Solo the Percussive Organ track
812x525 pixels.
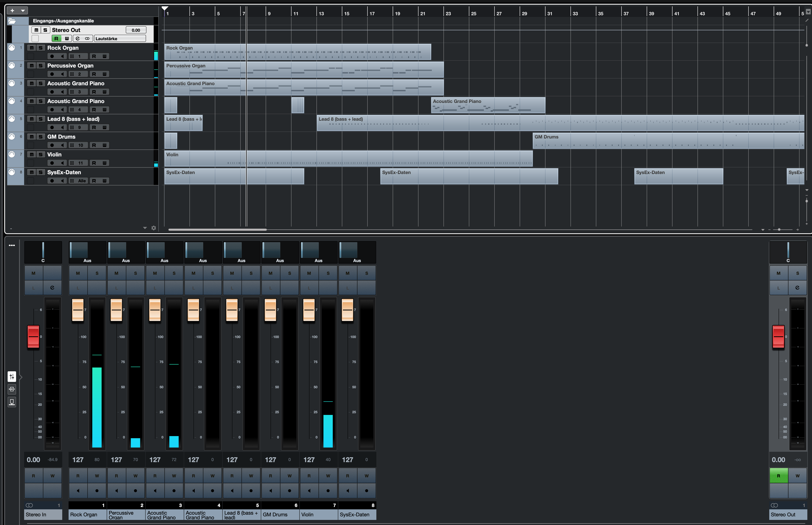[x=41, y=65]
